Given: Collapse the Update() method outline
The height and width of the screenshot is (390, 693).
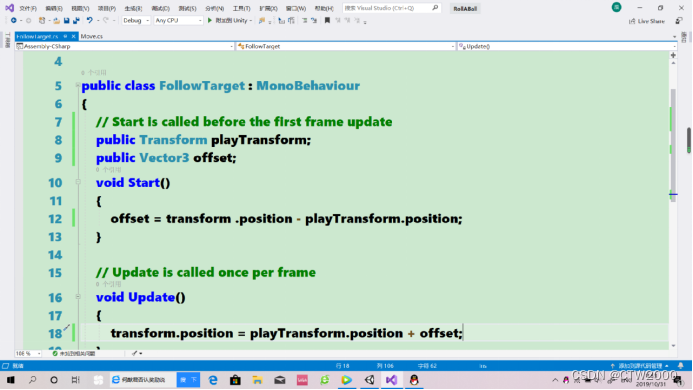Looking at the screenshot, I should (78, 296).
